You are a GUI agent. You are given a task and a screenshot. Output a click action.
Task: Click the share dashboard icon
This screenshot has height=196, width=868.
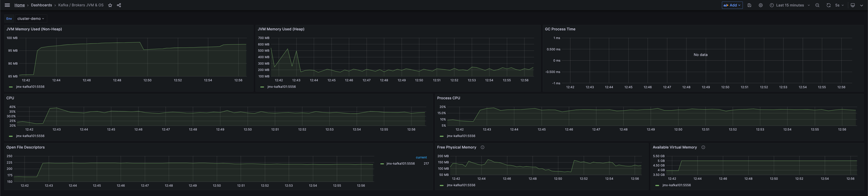click(x=119, y=5)
